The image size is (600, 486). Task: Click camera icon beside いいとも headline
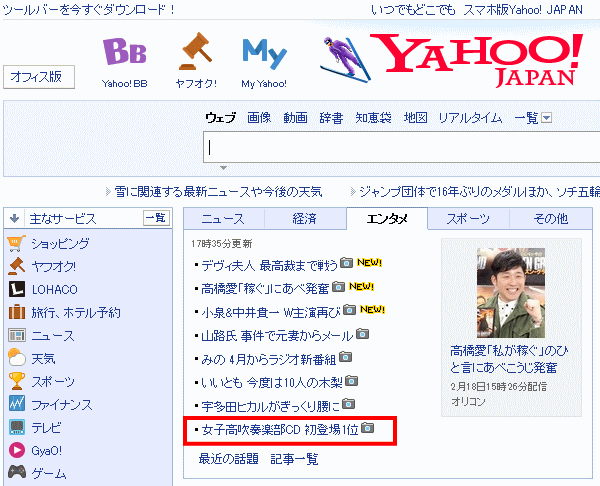(x=351, y=381)
